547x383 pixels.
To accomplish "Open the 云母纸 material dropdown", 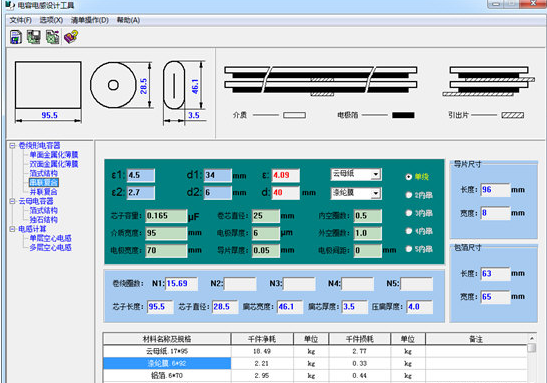I will pos(375,174).
